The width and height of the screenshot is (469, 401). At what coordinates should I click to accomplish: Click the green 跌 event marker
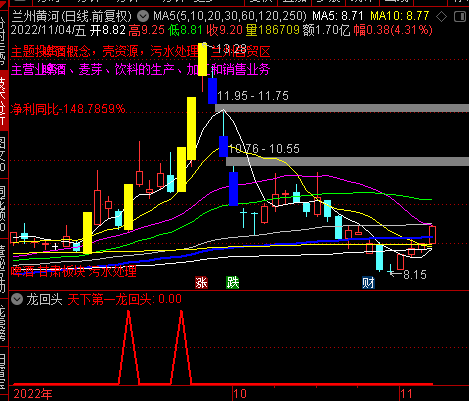232,283
